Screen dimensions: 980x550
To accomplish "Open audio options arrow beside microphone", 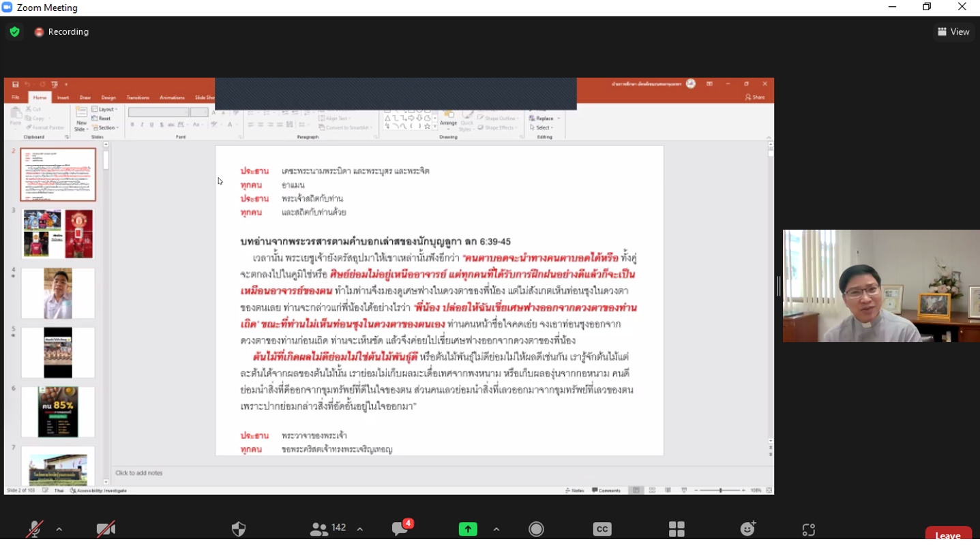I will point(59,530).
